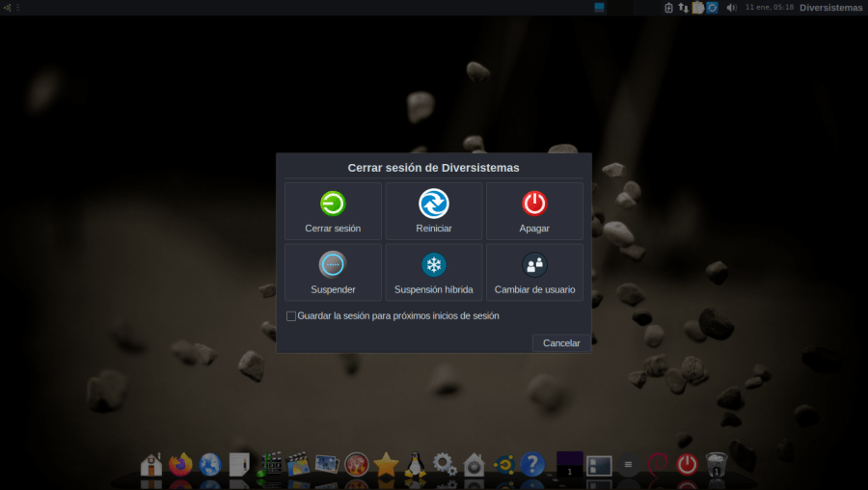Image resolution: width=868 pixels, height=490 pixels.
Task: Open the home folder dock icon
Action: coord(151,465)
